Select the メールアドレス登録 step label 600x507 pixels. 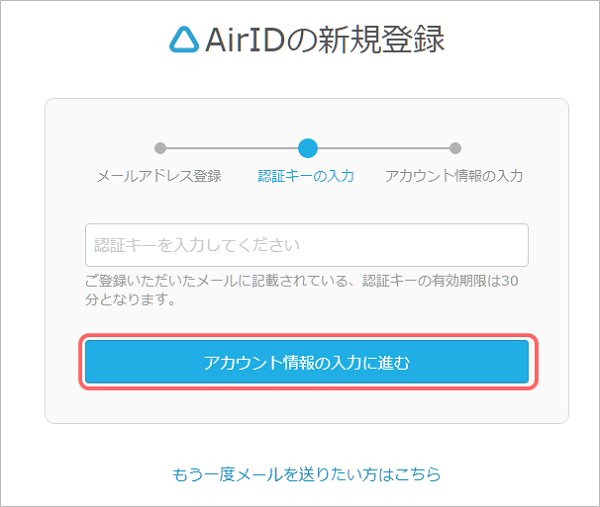[159, 176]
